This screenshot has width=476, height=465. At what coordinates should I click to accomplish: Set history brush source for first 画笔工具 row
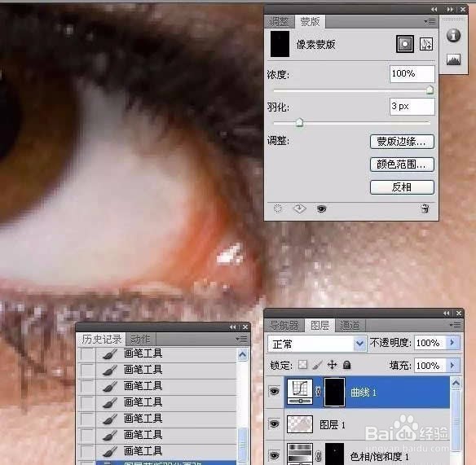[87, 353]
